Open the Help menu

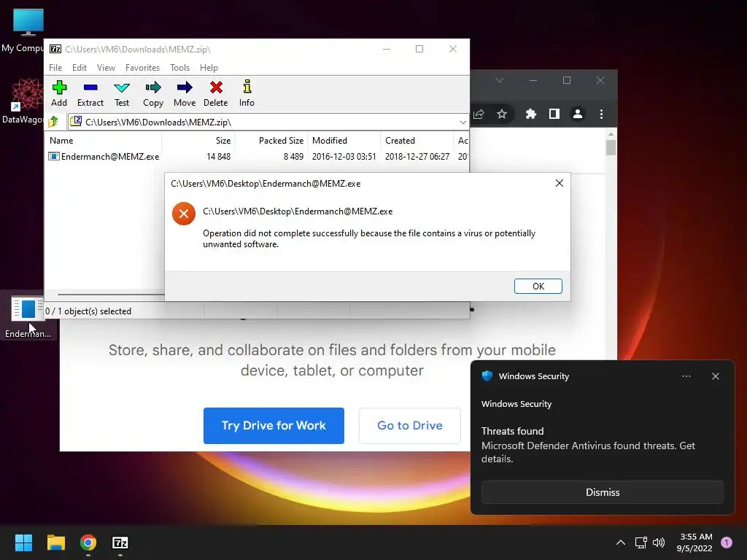[209, 68]
